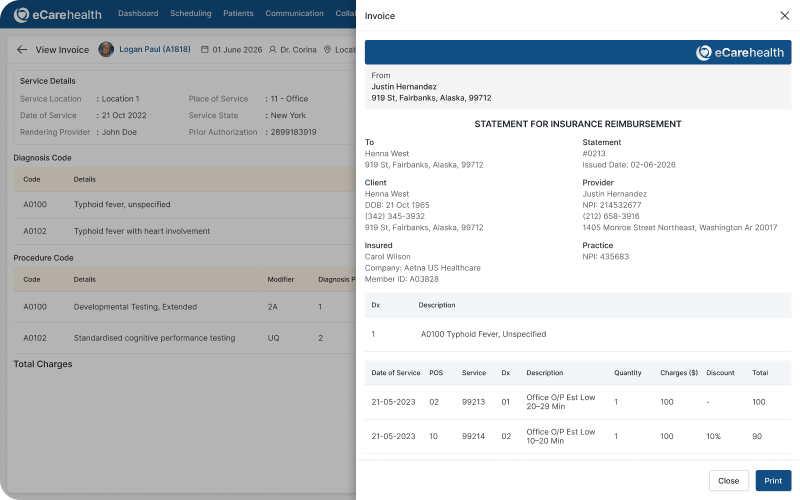The image size is (800, 500).
Task: Select the 'Developmental Testing, Extended' procedure row
Action: click(x=184, y=307)
